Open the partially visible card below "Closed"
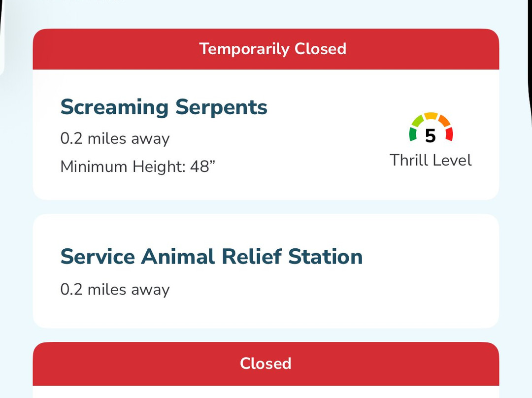Image resolution: width=532 pixels, height=398 pixels. pyautogui.click(x=266, y=392)
